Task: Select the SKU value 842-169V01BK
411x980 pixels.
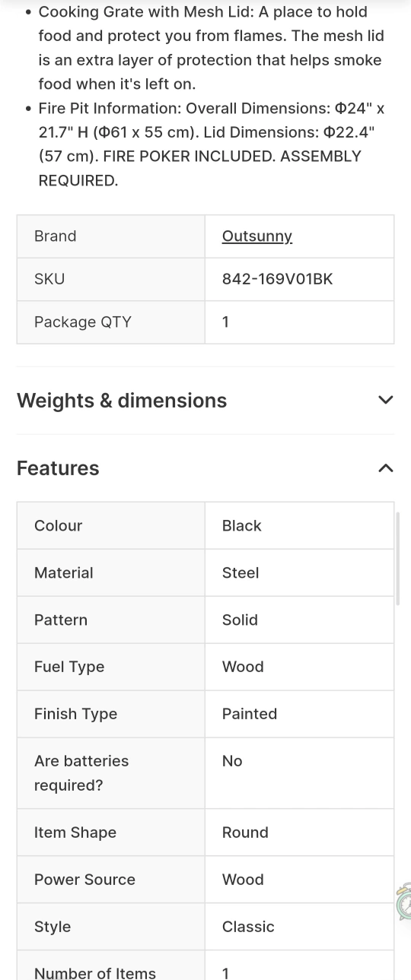Action: point(277,279)
